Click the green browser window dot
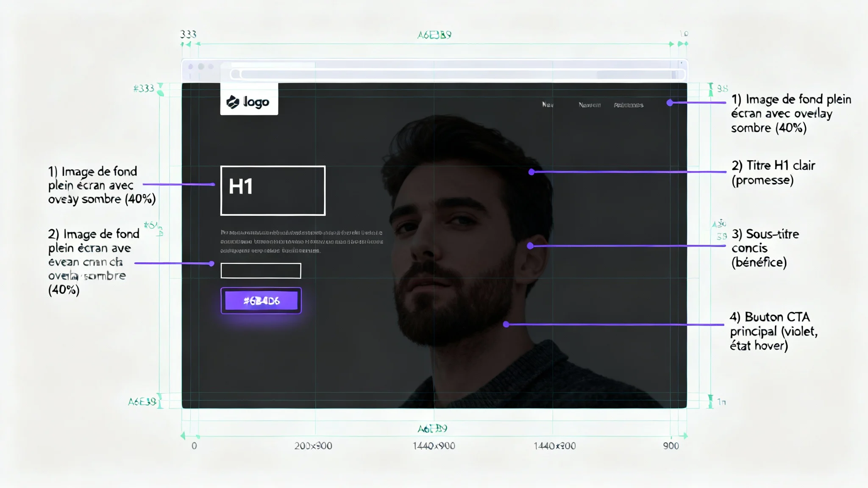This screenshot has width=868, height=488. pyautogui.click(x=212, y=66)
